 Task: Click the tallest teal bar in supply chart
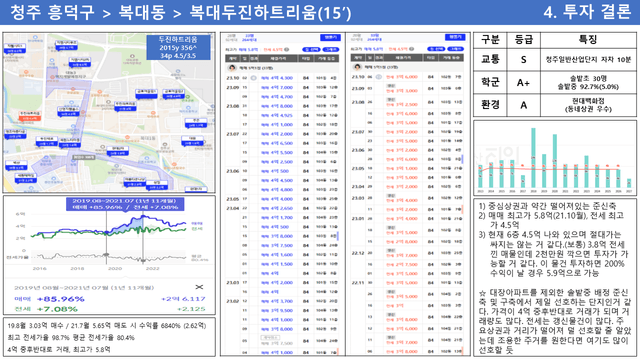click(x=533, y=158)
